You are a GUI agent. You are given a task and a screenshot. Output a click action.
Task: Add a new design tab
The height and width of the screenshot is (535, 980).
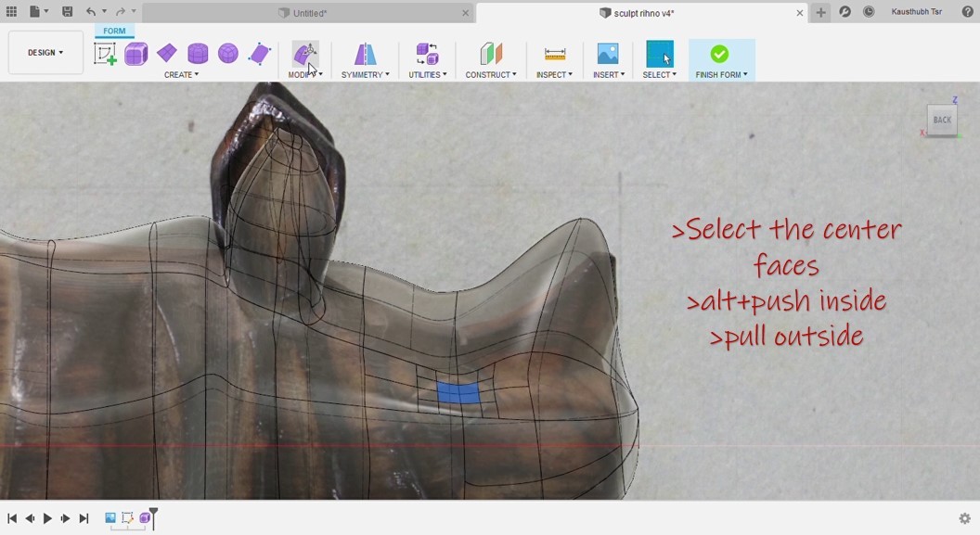tap(820, 12)
